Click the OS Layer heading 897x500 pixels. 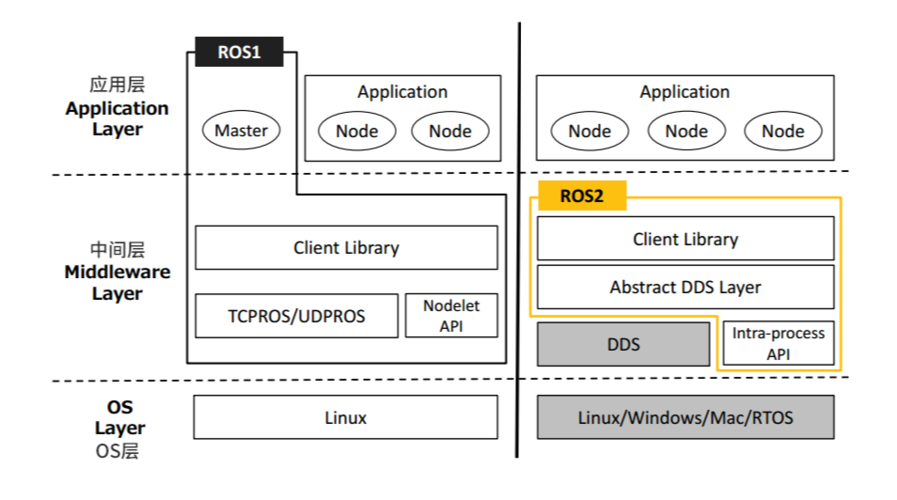[x=120, y=417]
